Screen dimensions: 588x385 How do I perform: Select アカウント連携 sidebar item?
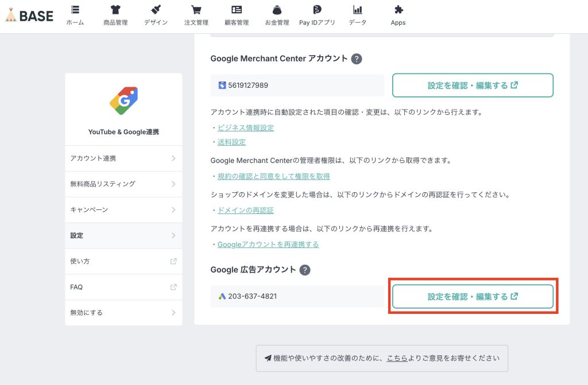pos(124,158)
